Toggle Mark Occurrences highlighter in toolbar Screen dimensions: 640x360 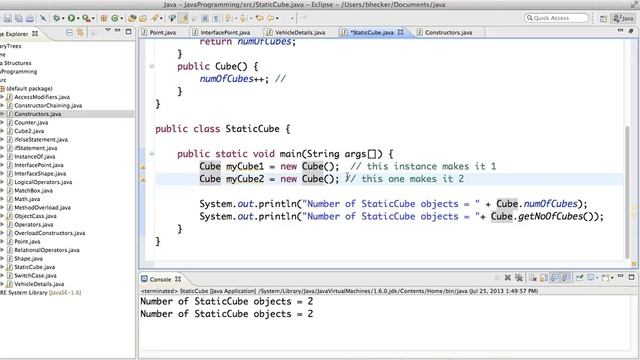(x=184, y=18)
